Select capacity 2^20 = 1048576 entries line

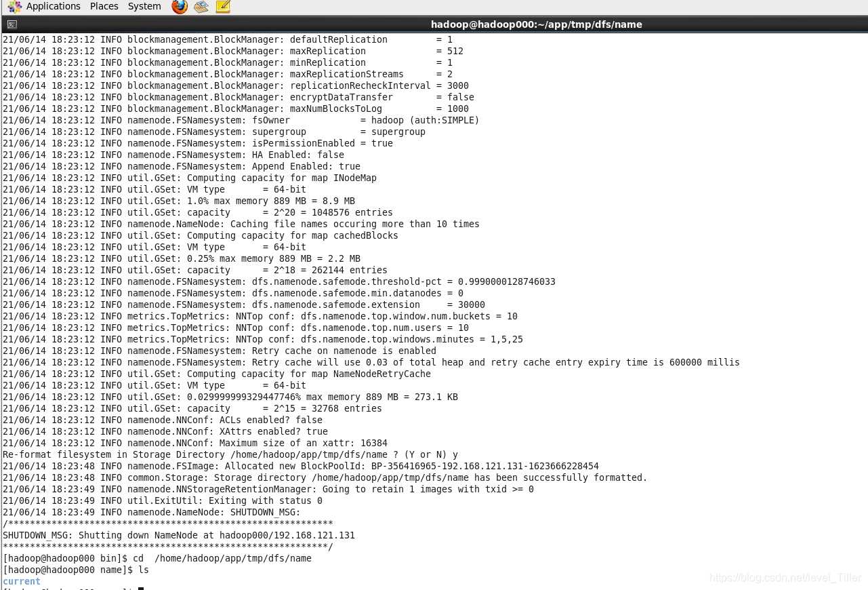coord(198,212)
